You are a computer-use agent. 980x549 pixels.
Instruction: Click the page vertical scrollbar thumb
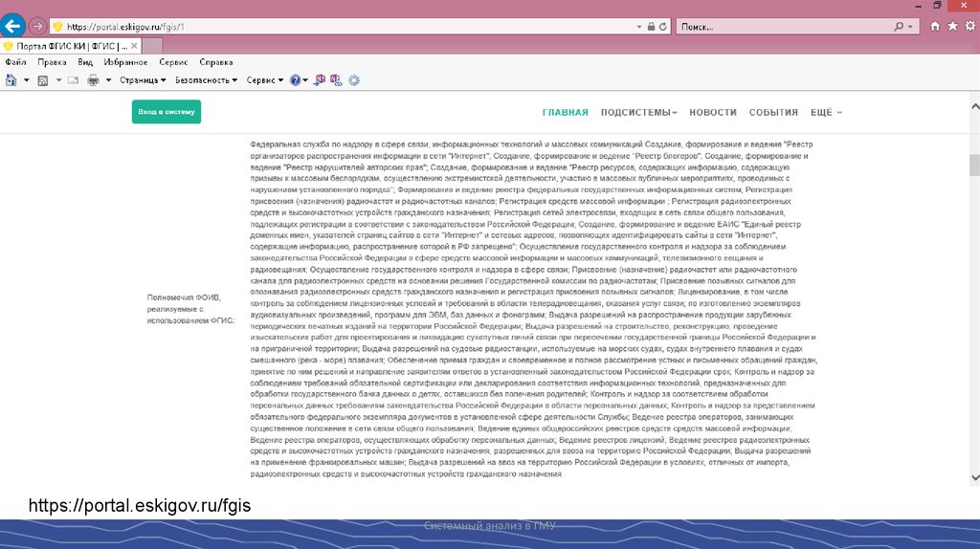click(x=973, y=165)
